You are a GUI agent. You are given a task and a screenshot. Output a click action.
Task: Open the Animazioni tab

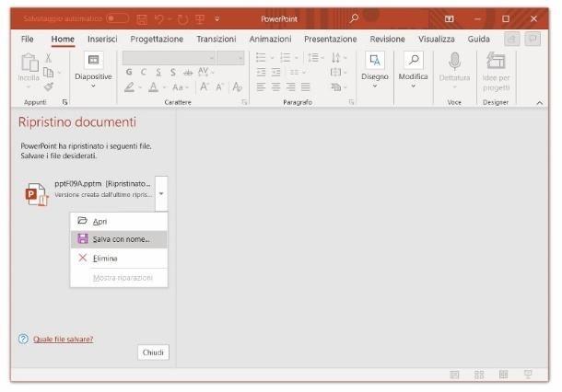click(x=270, y=39)
